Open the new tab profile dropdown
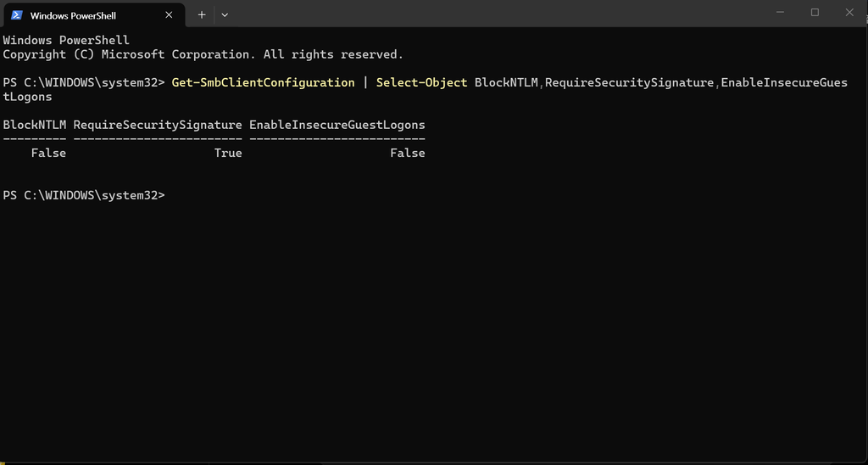This screenshot has width=868, height=465. (224, 15)
